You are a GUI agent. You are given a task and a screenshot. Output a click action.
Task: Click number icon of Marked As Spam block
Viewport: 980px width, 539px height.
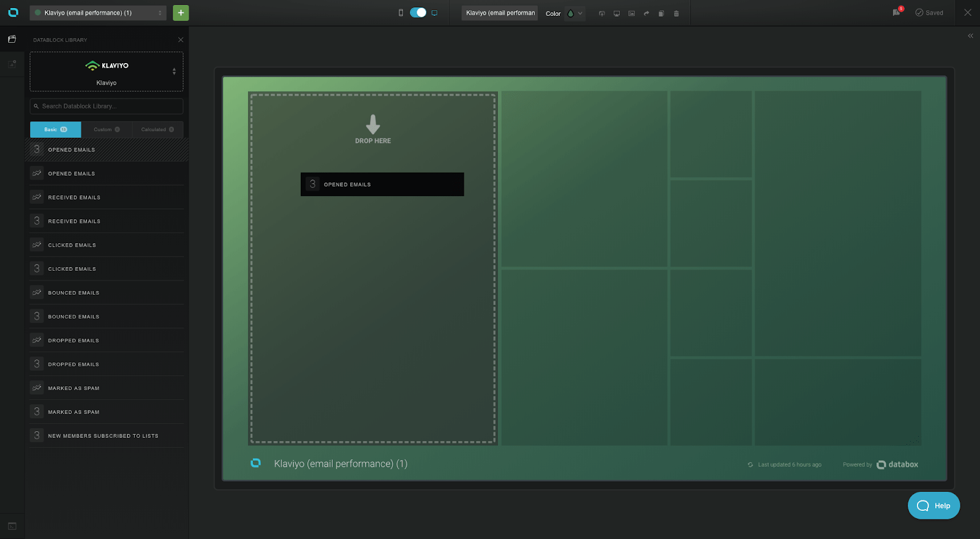(x=37, y=412)
